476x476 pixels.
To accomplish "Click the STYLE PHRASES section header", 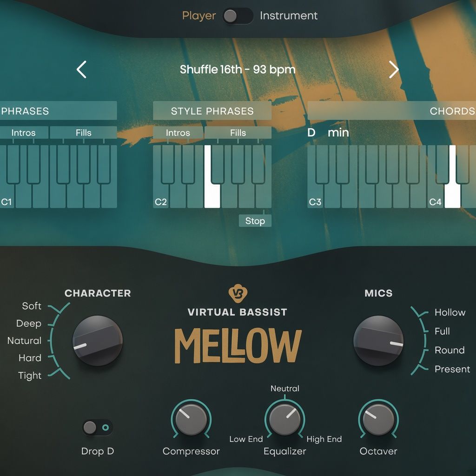I will (x=212, y=111).
